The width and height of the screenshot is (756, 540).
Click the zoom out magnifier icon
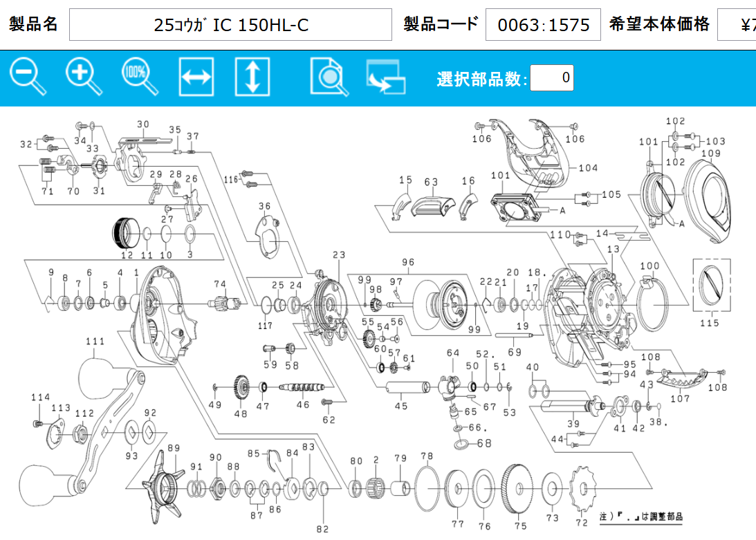(28, 77)
